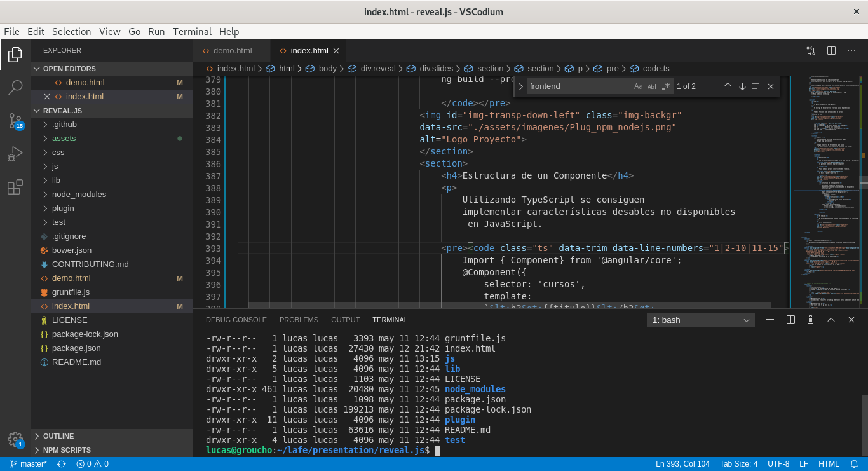This screenshot has width=868, height=471.
Task: Open the Extensions view
Action: pyautogui.click(x=15, y=188)
